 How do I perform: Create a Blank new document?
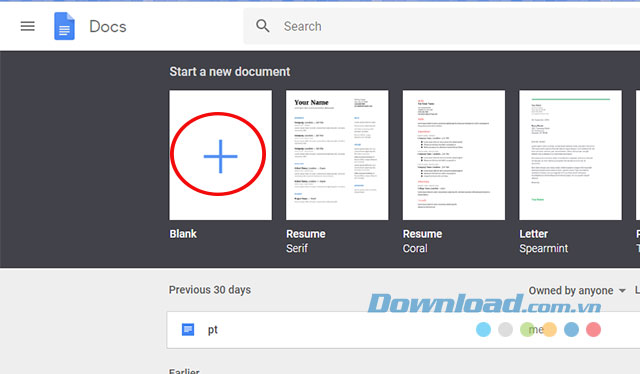220,155
